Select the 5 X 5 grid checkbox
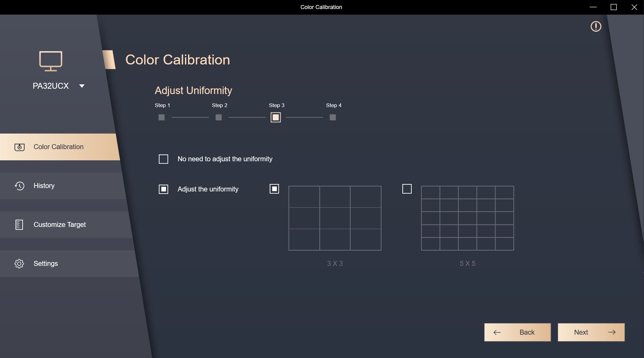 407,189
